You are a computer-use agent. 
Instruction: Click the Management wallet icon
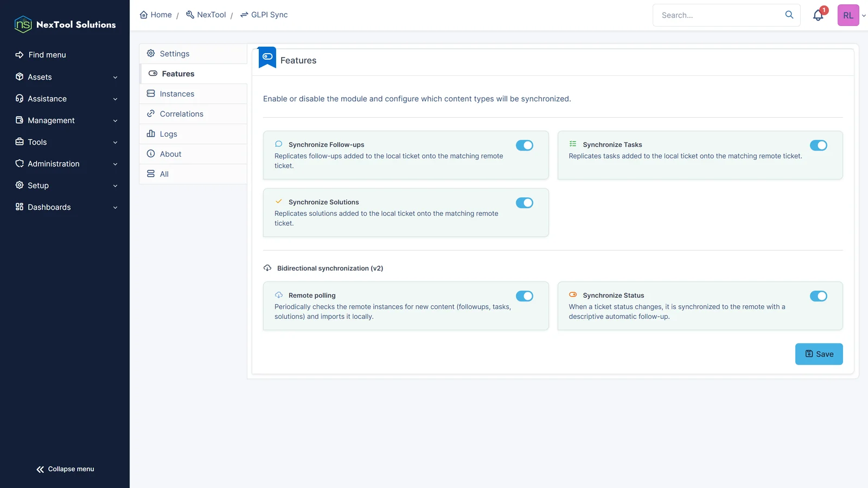click(x=20, y=120)
